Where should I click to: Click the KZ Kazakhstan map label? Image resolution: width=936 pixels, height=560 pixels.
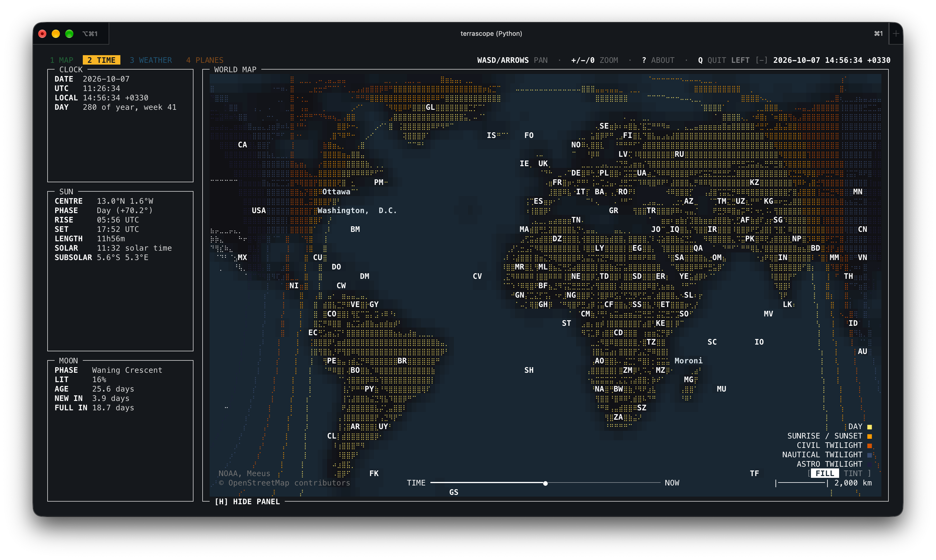pyautogui.click(x=754, y=182)
